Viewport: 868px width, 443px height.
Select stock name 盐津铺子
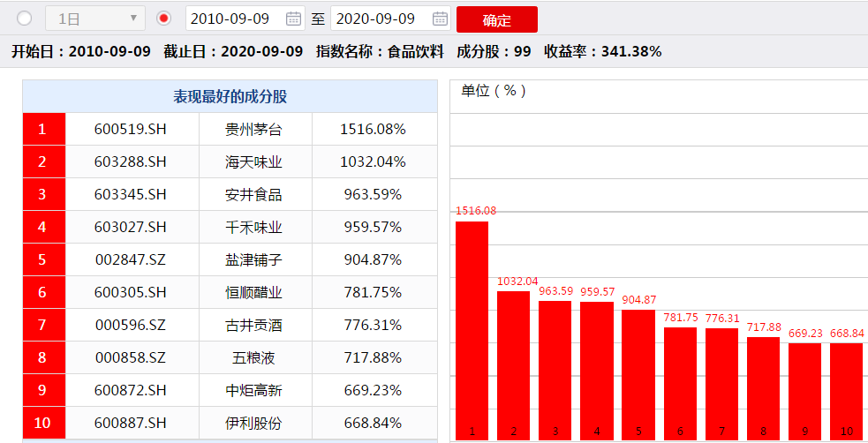click(253, 259)
